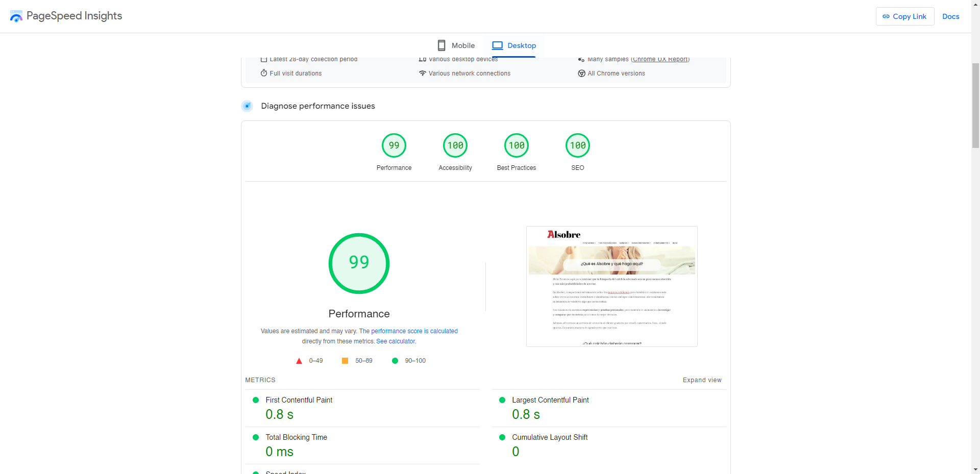The width and height of the screenshot is (980, 474).
Task: Click the All Chrome versions text
Action: tap(616, 73)
